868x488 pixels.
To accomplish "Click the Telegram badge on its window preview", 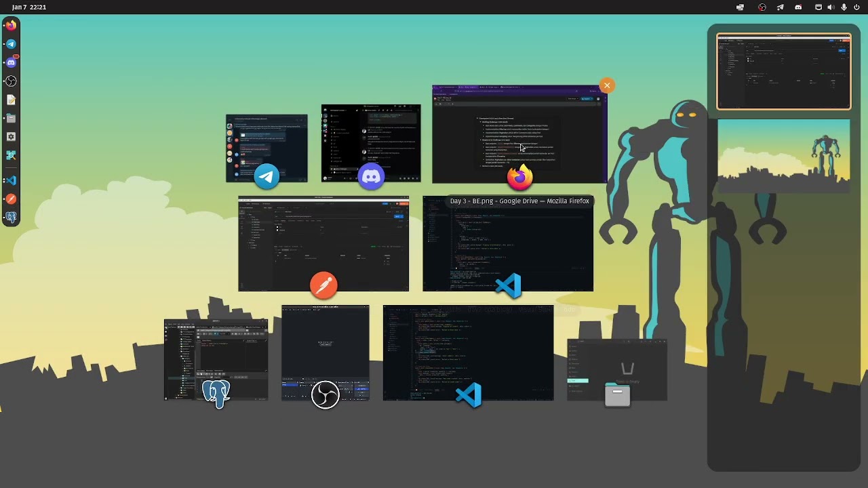I will point(267,177).
